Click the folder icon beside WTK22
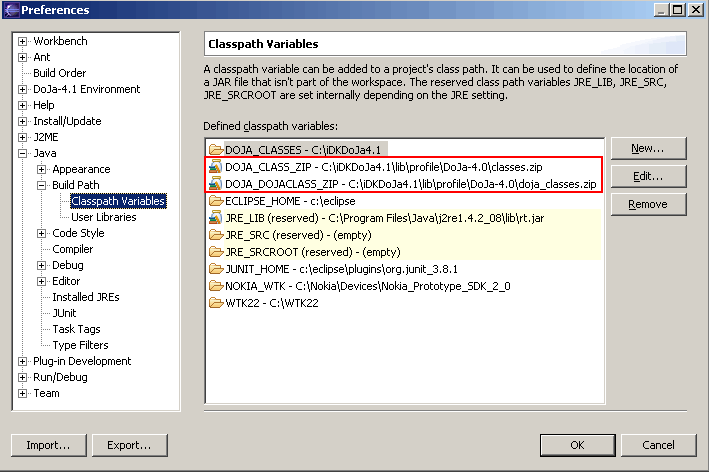This screenshot has width=709, height=472. (x=216, y=303)
